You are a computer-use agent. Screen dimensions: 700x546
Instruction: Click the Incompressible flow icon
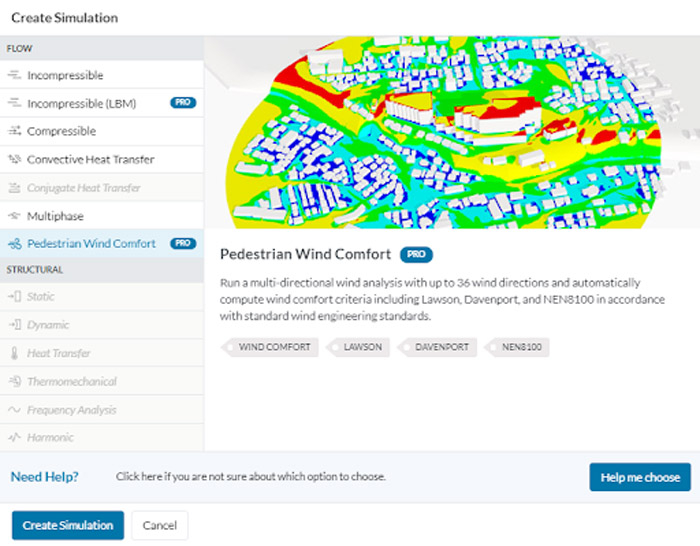[15, 75]
